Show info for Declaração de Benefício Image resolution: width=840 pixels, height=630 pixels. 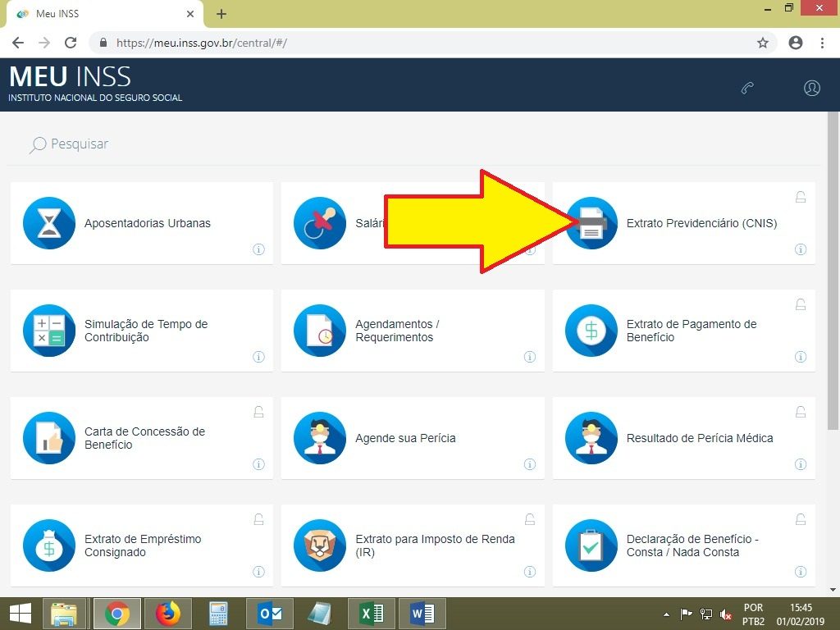tap(801, 572)
